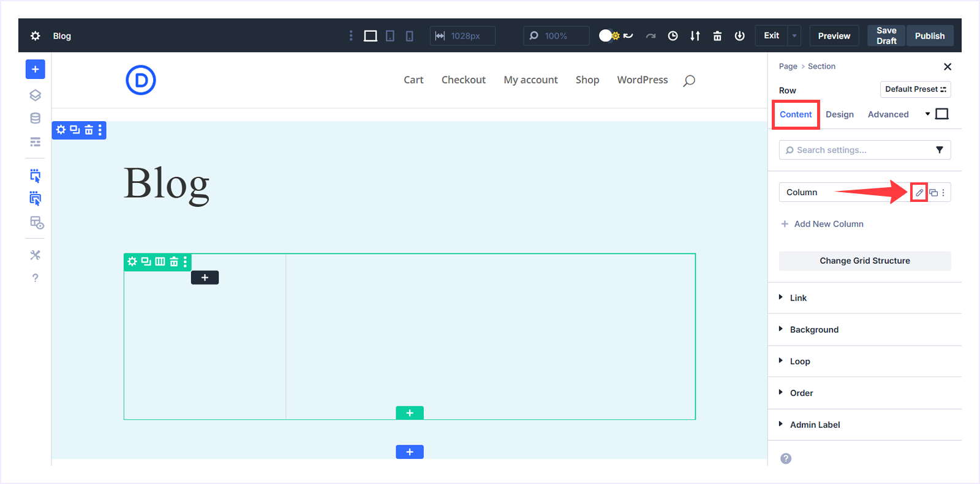Click the 100% zoom field
Screen dimensions: 980x484
coord(556,35)
